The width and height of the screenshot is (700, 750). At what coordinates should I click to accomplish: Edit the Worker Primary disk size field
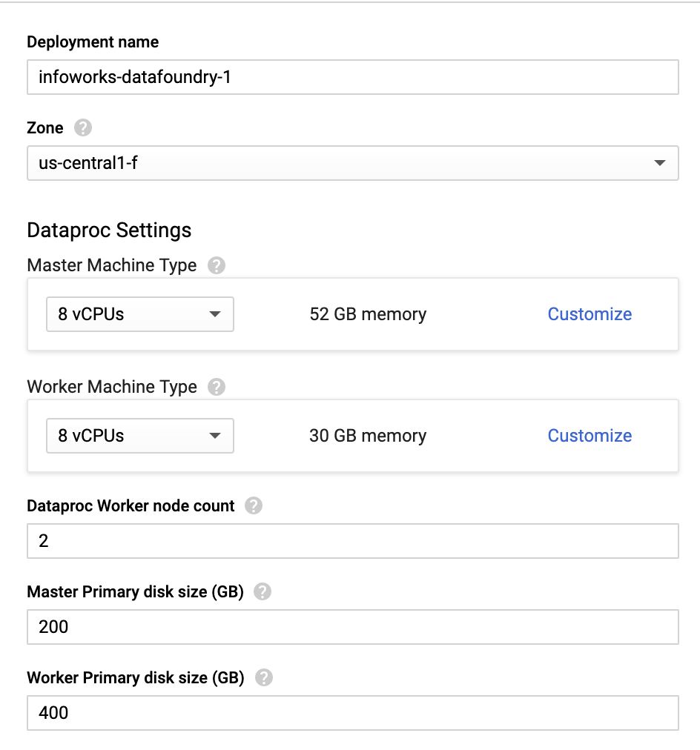pos(353,713)
